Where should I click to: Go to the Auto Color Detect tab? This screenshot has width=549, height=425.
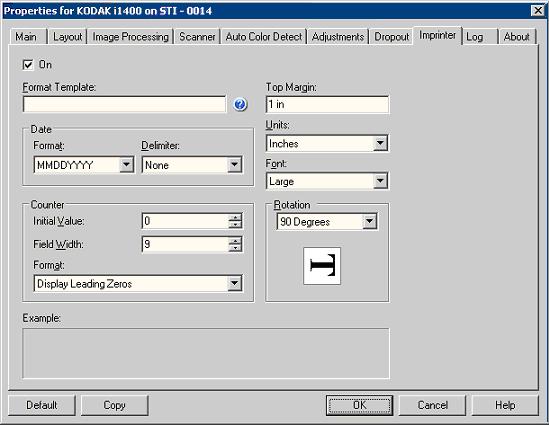click(264, 37)
